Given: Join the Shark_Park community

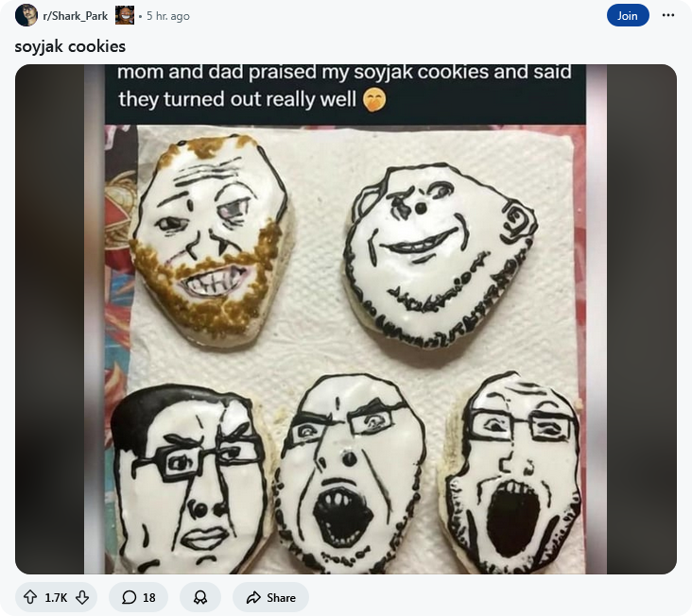Looking at the screenshot, I should point(628,15).
